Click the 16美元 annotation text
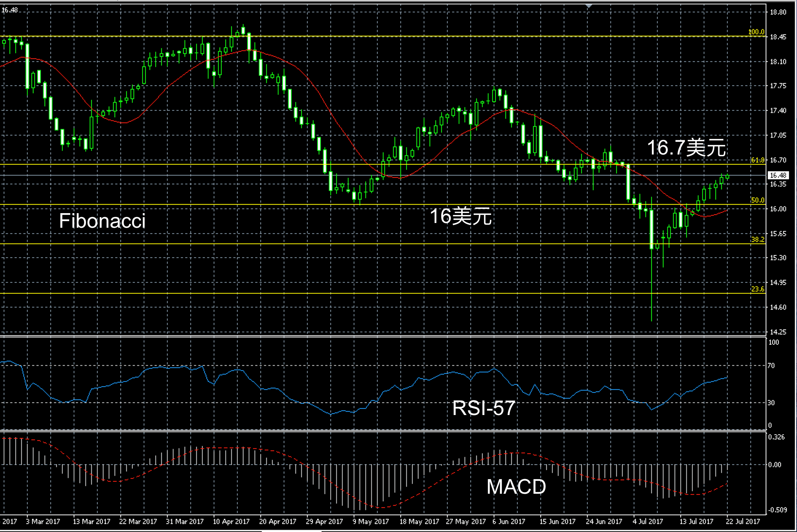 point(461,216)
